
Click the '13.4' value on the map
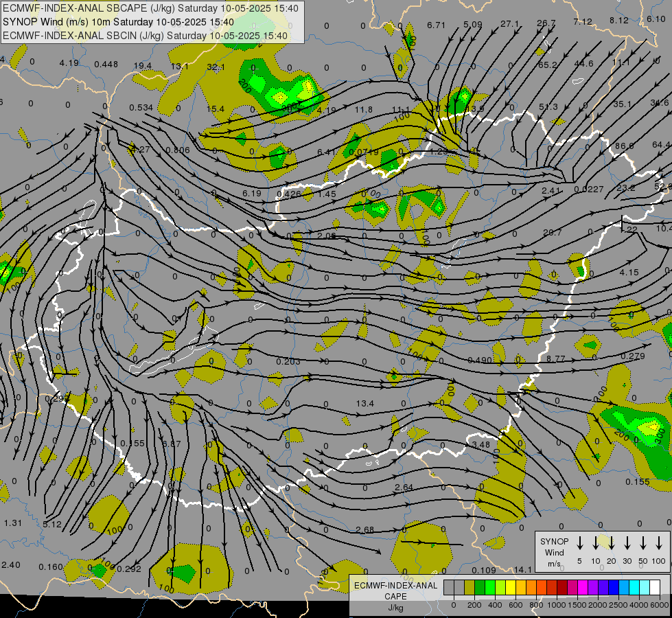(x=364, y=403)
